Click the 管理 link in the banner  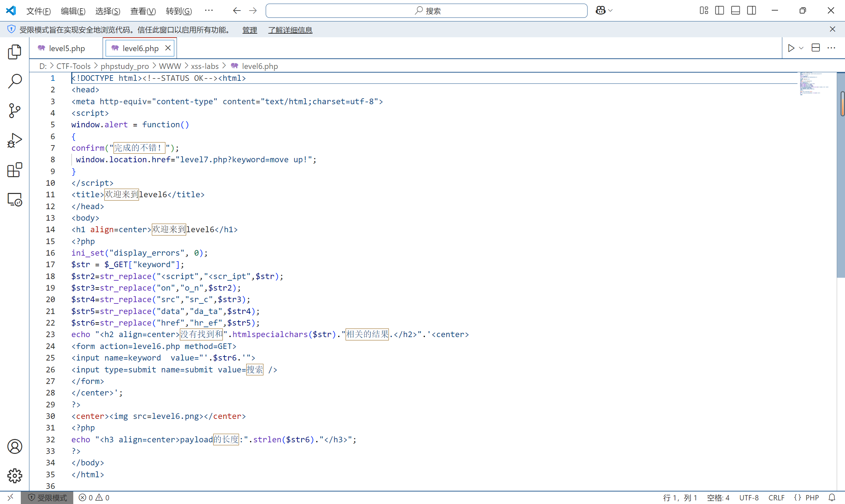[250, 30]
